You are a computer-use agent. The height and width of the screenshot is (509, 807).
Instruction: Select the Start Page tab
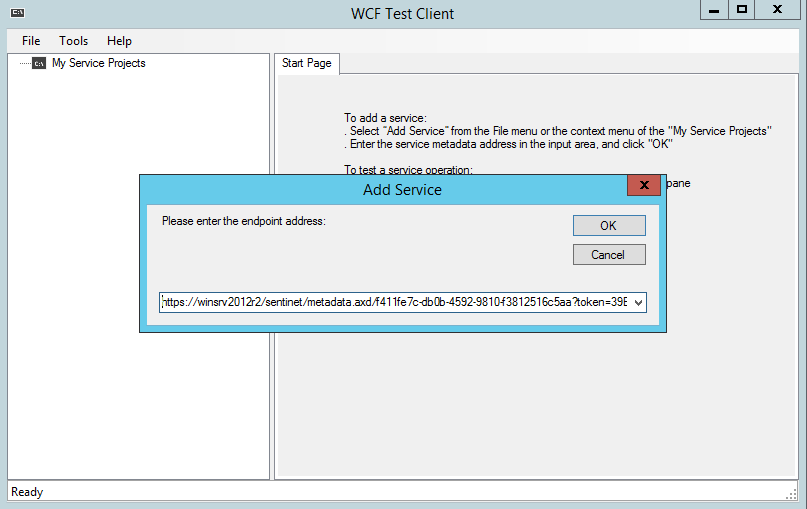(307, 63)
